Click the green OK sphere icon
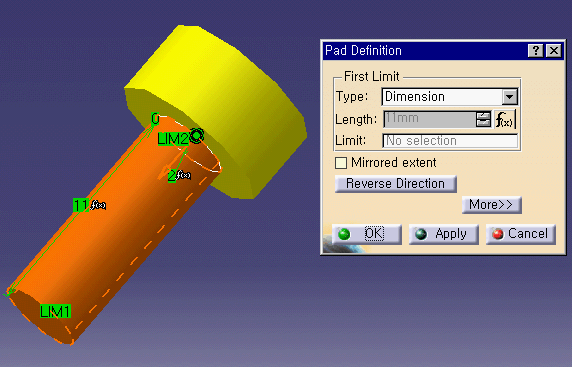The image size is (572, 367). 344,234
